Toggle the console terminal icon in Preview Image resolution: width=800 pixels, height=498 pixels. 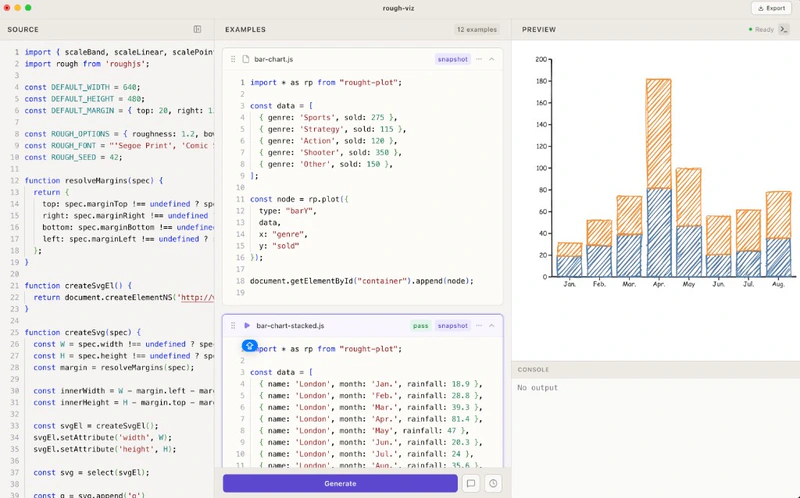784,30
